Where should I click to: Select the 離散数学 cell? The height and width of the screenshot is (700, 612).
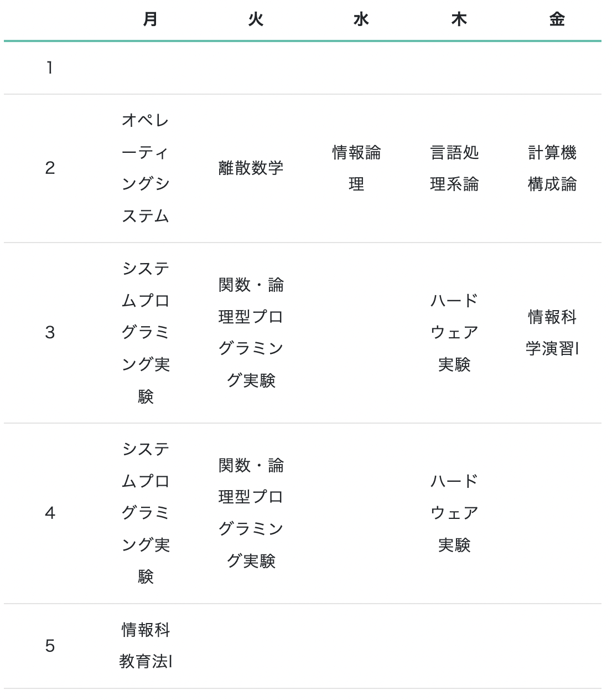point(251,168)
